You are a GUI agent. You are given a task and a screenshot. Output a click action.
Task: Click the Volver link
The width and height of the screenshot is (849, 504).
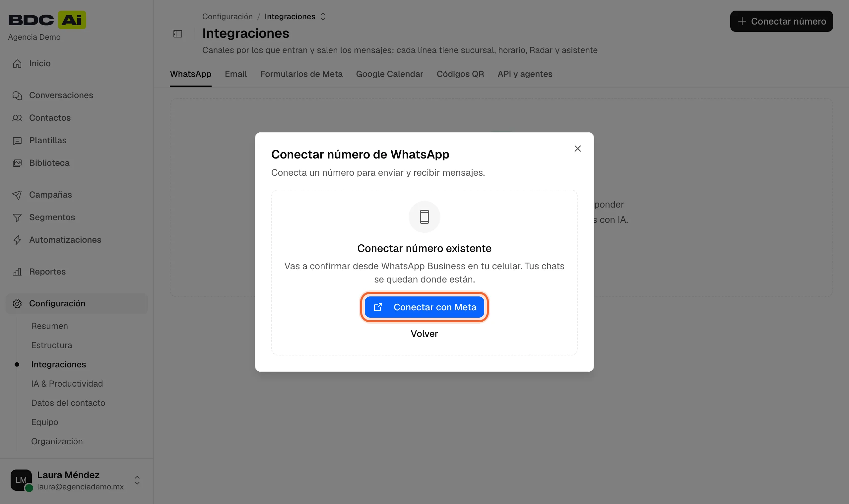point(424,334)
